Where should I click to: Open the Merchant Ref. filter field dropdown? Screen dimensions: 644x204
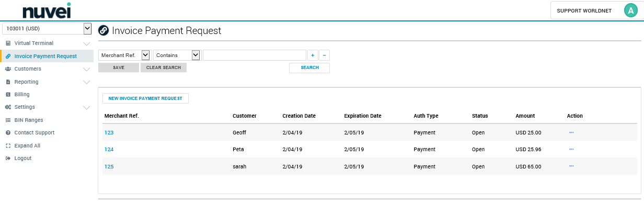point(124,55)
